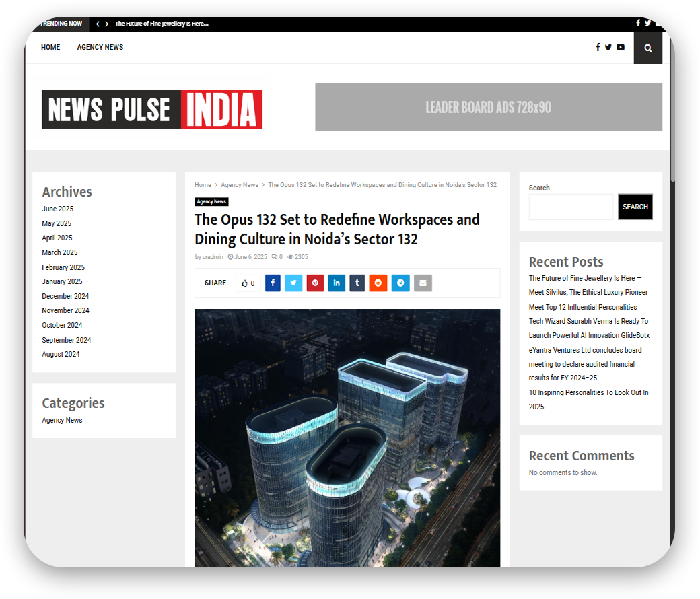Image resolution: width=700 pixels, height=599 pixels.
Task: Pin the article using the Pinterest share button
Action: coord(315,283)
